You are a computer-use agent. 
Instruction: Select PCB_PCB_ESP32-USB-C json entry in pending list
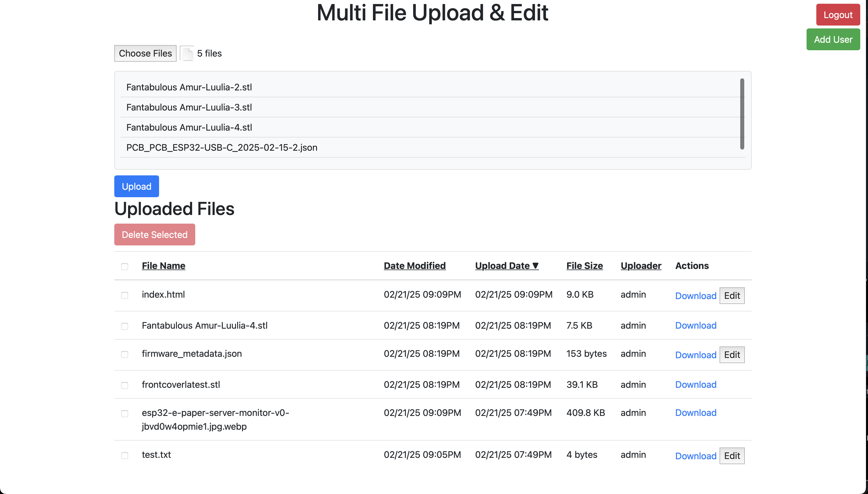point(222,148)
